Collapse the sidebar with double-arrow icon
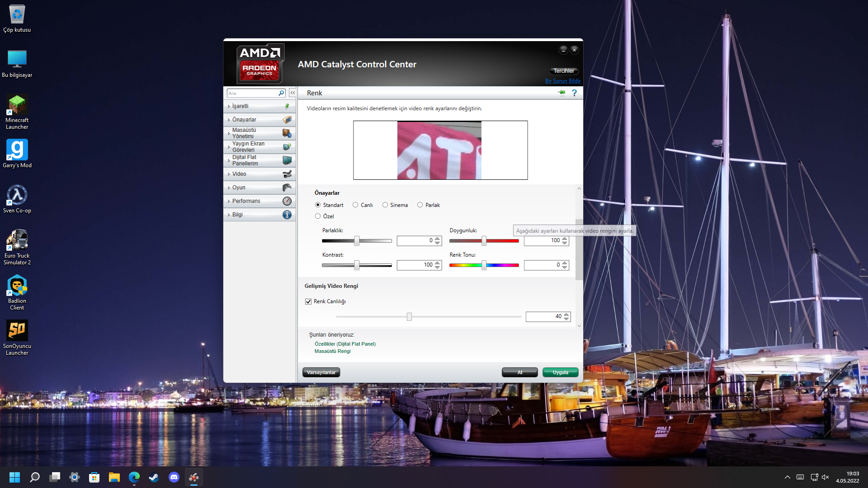This screenshot has width=868, height=488. coord(292,93)
